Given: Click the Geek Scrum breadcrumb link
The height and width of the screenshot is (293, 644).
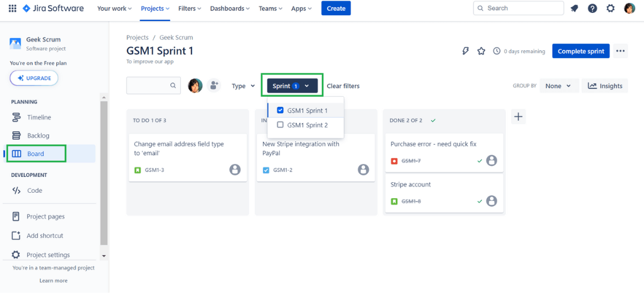Looking at the screenshot, I should click(x=176, y=38).
